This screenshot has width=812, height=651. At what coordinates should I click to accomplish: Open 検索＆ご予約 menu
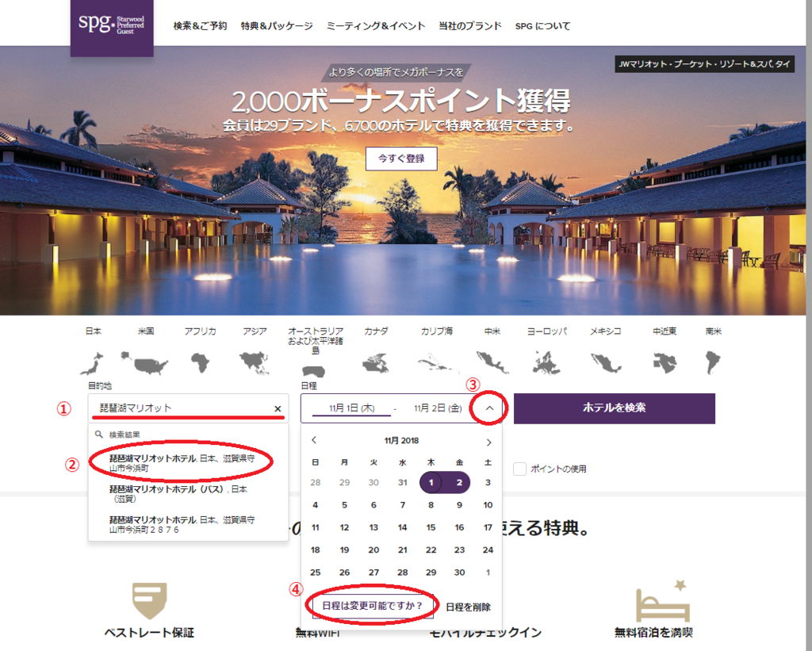coord(200,26)
